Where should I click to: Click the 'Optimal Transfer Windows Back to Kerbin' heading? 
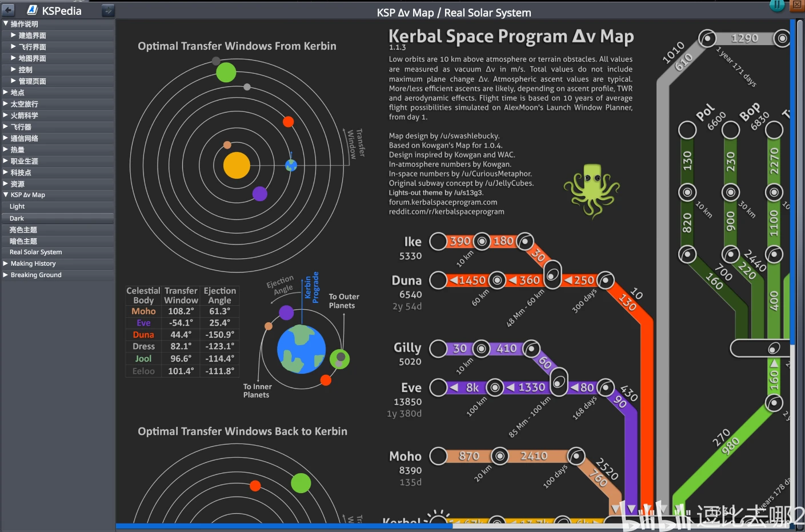coord(243,431)
